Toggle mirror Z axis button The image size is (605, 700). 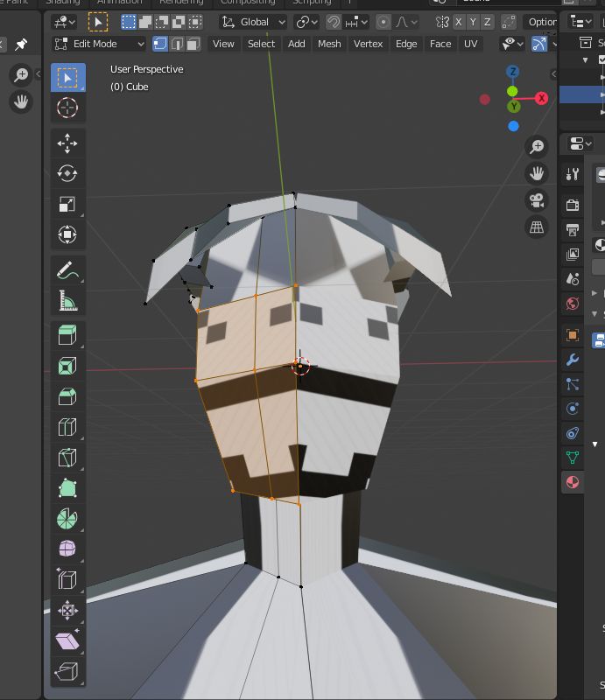(x=488, y=22)
